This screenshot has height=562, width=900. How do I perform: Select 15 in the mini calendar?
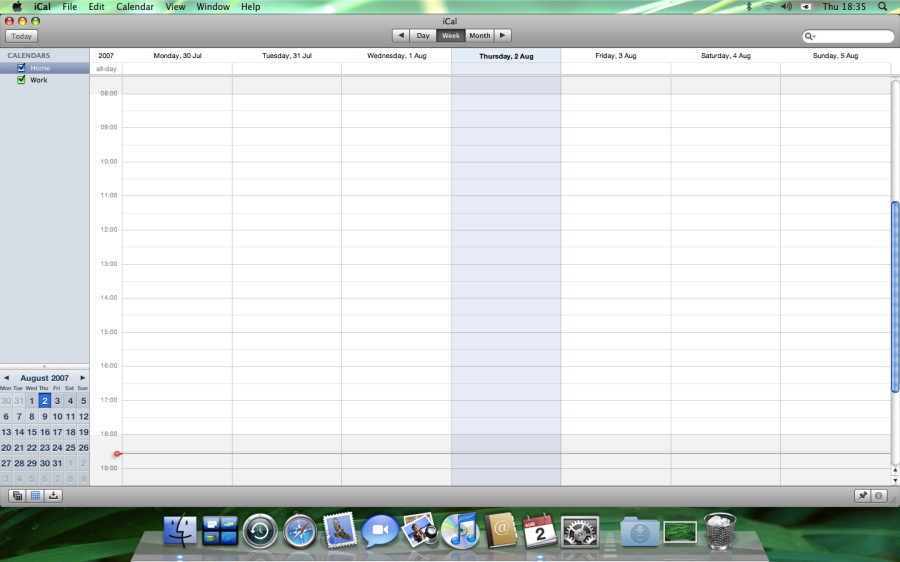pos(32,432)
